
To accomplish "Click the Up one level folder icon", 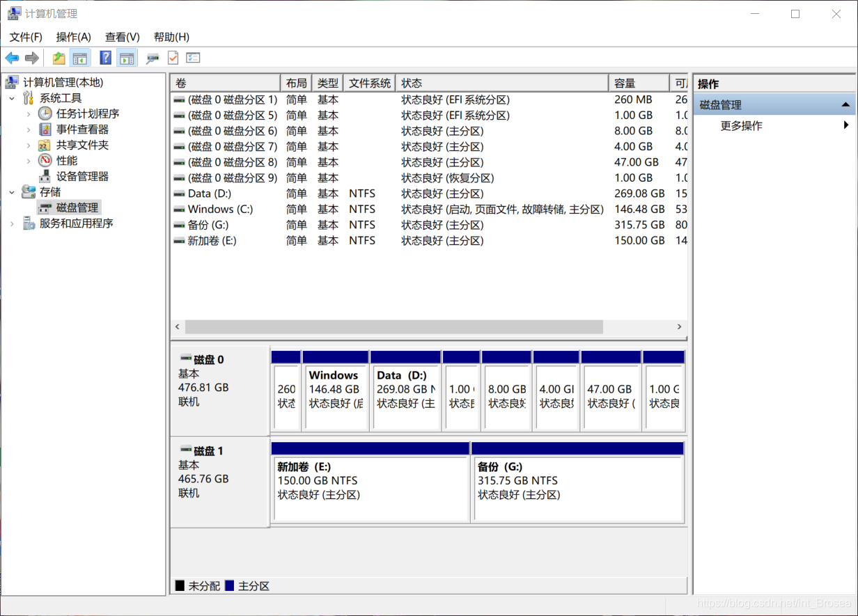I will (x=59, y=58).
